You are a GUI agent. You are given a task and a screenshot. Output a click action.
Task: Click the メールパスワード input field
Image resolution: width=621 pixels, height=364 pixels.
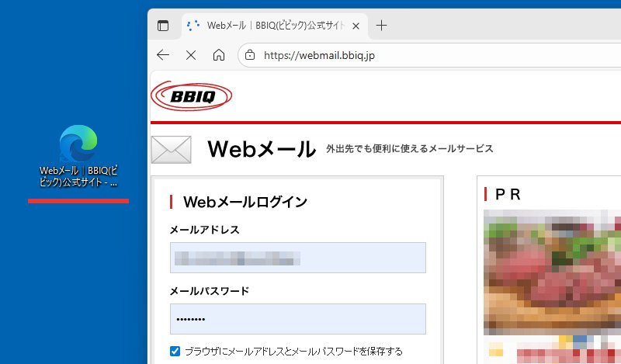point(297,319)
